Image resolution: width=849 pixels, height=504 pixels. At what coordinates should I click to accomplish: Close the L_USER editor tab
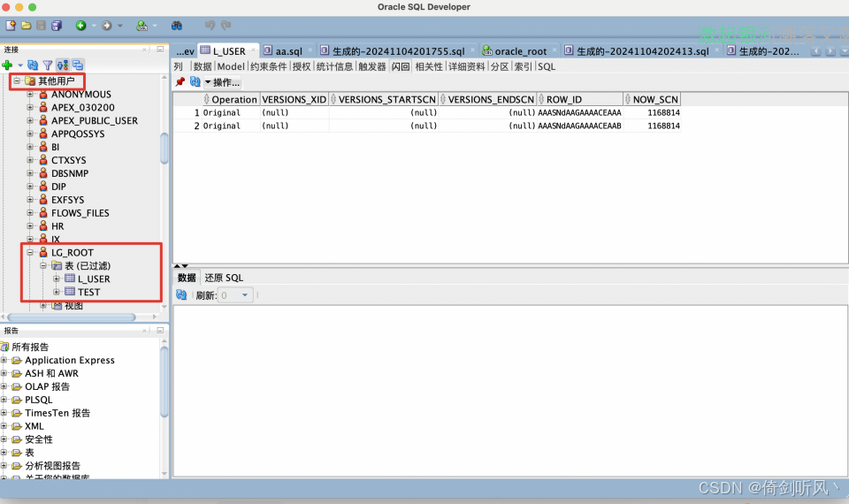253,50
